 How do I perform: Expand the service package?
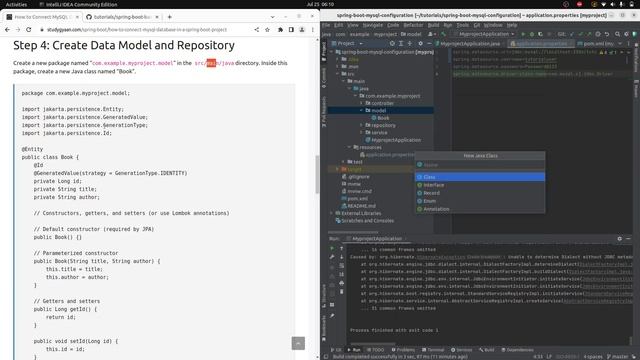[x=361, y=133]
